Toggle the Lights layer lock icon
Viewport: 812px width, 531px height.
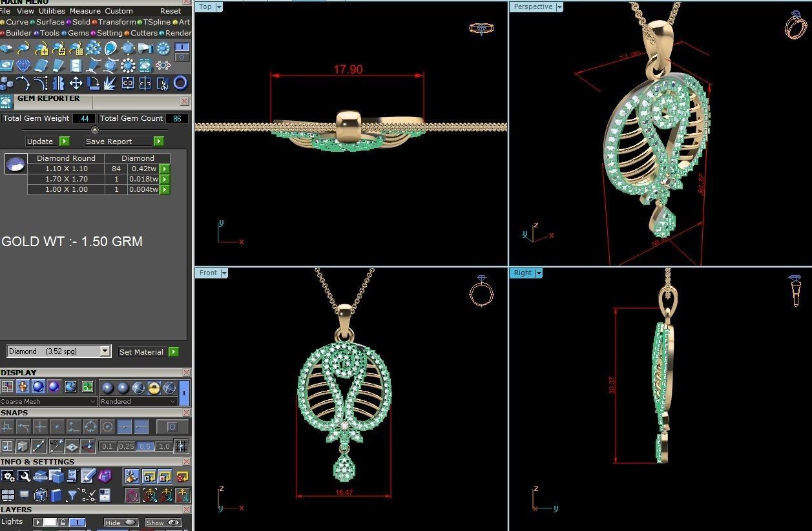pyautogui.click(x=63, y=523)
